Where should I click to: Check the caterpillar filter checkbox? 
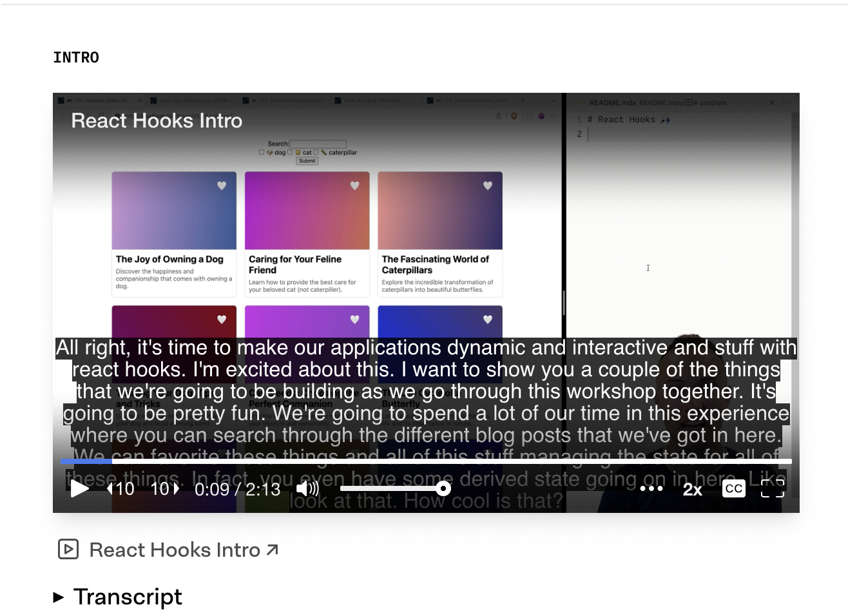click(x=316, y=153)
